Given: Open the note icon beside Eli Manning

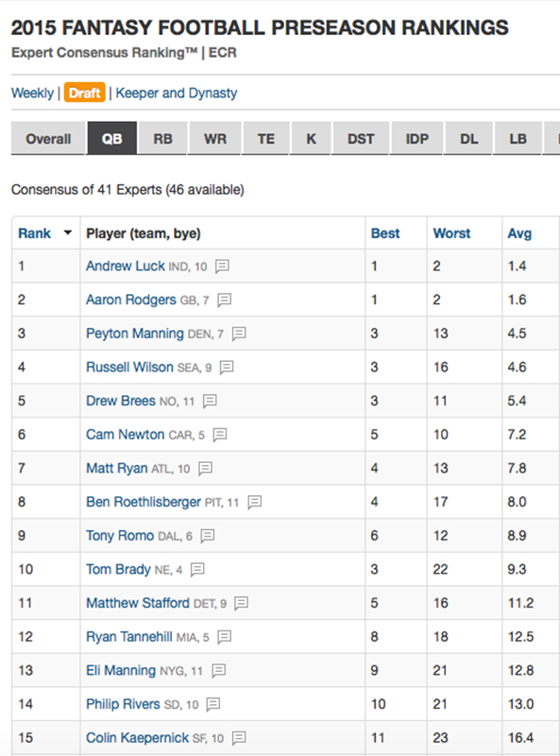Looking at the screenshot, I should (x=219, y=671).
